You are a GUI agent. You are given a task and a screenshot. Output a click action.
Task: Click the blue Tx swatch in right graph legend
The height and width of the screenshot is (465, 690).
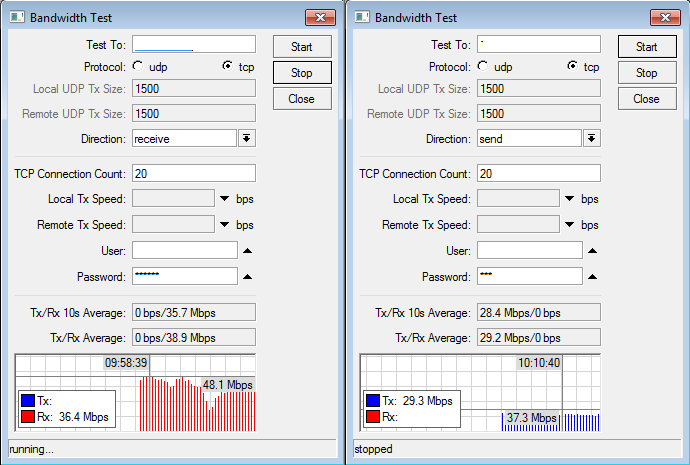click(373, 401)
